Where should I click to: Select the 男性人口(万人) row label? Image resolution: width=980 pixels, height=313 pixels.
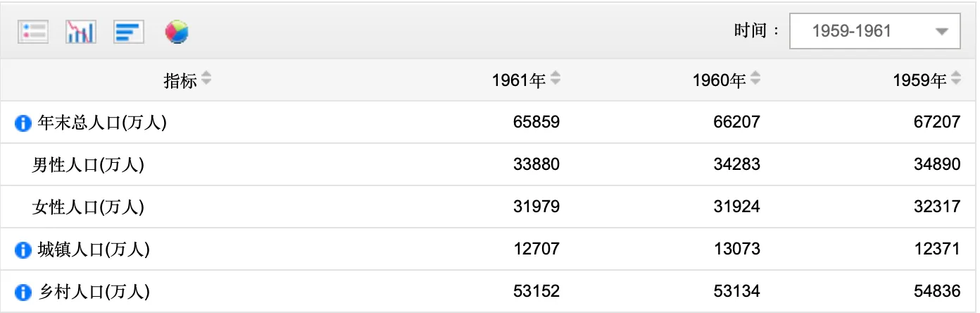click(88, 165)
